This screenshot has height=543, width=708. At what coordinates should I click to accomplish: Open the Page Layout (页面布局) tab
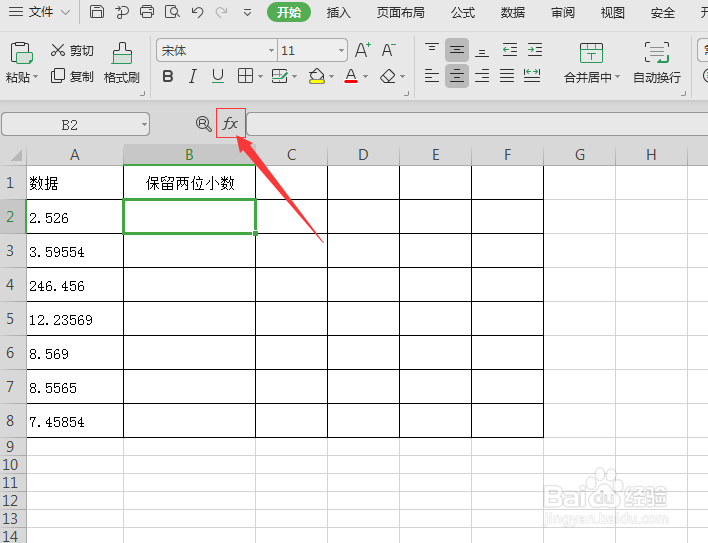[x=401, y=12]
